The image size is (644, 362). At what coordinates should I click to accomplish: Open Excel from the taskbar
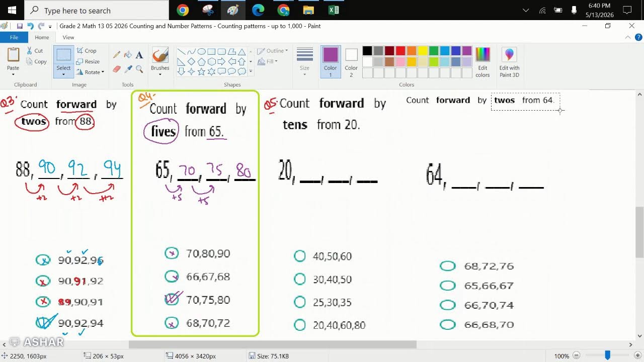click(334, 10)
